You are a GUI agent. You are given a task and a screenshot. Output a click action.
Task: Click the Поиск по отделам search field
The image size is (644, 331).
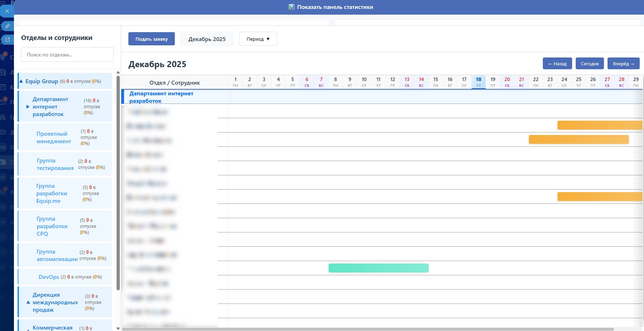(x=67, y=55)
